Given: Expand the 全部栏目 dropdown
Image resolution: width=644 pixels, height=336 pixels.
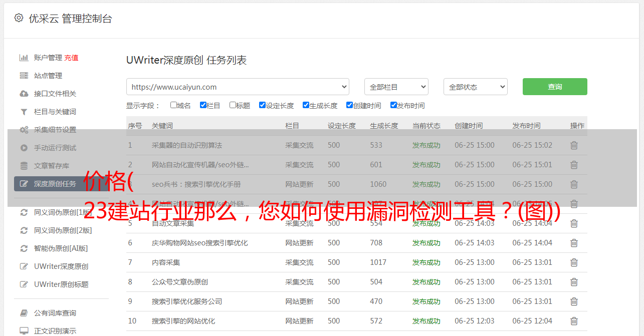Looking at the screenshot, I should (396, 87).
